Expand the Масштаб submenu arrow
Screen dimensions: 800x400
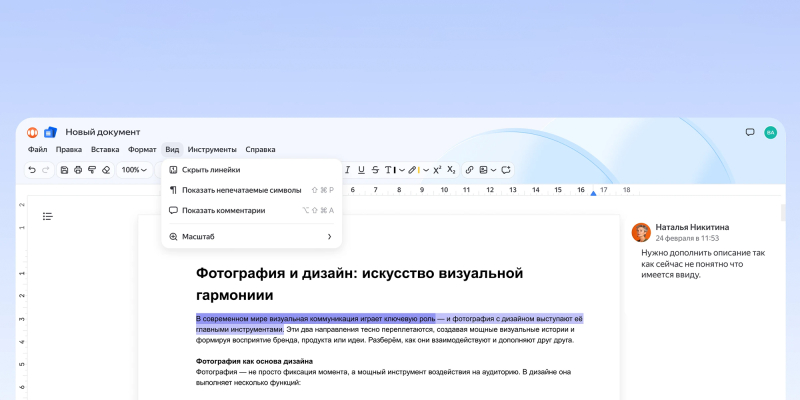[x=330, y=237]
